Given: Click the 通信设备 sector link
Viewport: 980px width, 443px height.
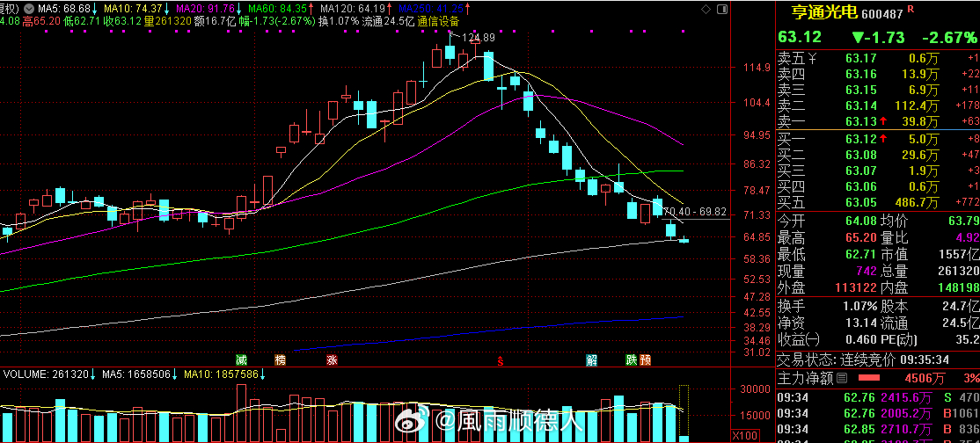Looking at the screenshot, I should point(438,20).
